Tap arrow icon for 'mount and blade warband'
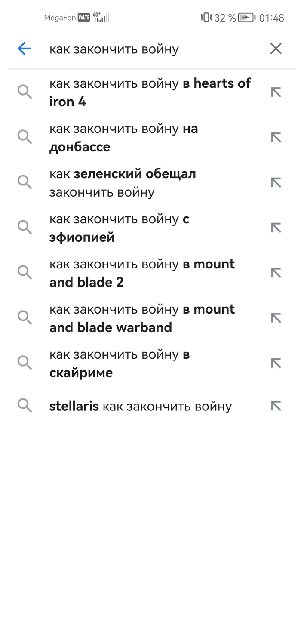301x644 pixels. coord(276,318)
